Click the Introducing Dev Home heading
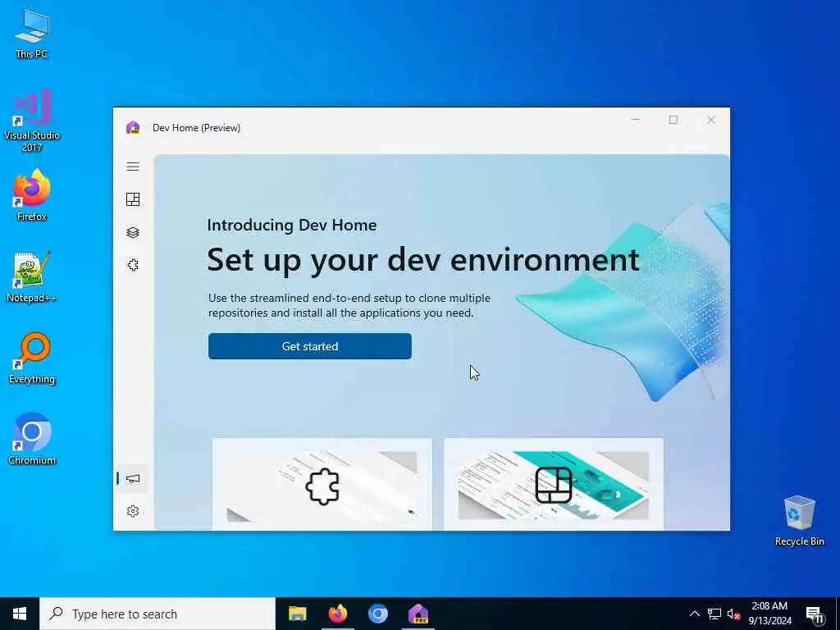 (x=291, y=225)
